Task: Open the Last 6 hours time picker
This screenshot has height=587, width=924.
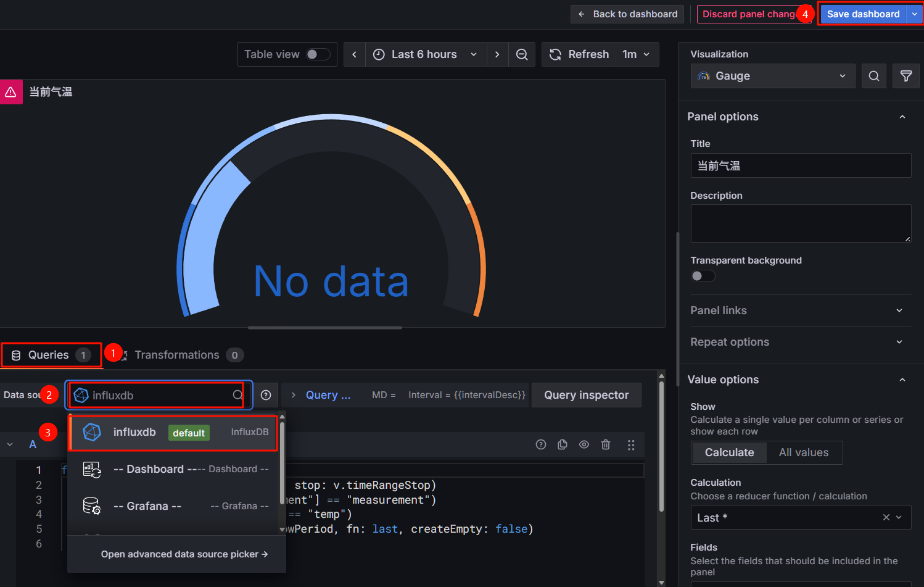Action: pyautogui.click(x=426, y=54)
